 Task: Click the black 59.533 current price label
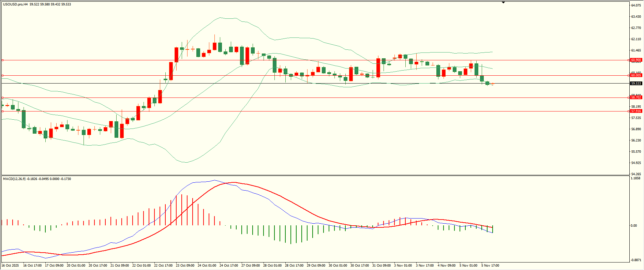(x=636, y=84)
